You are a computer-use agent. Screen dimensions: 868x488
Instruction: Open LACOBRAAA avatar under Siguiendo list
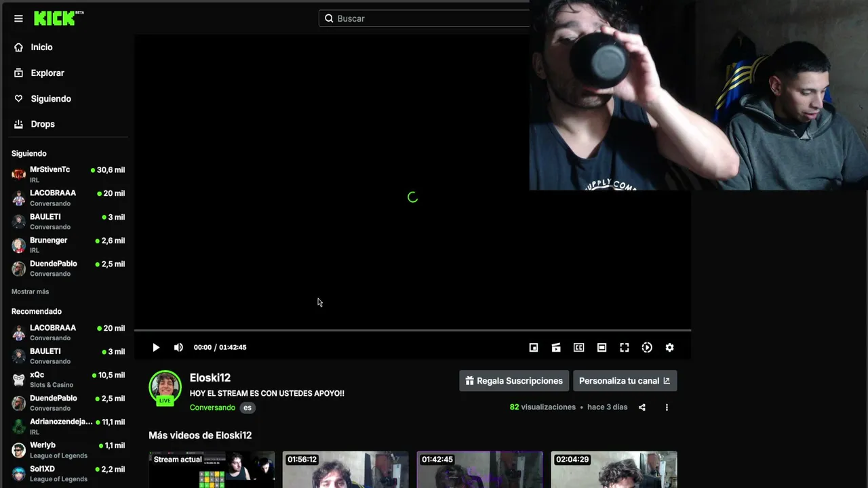tap(19, 198)
